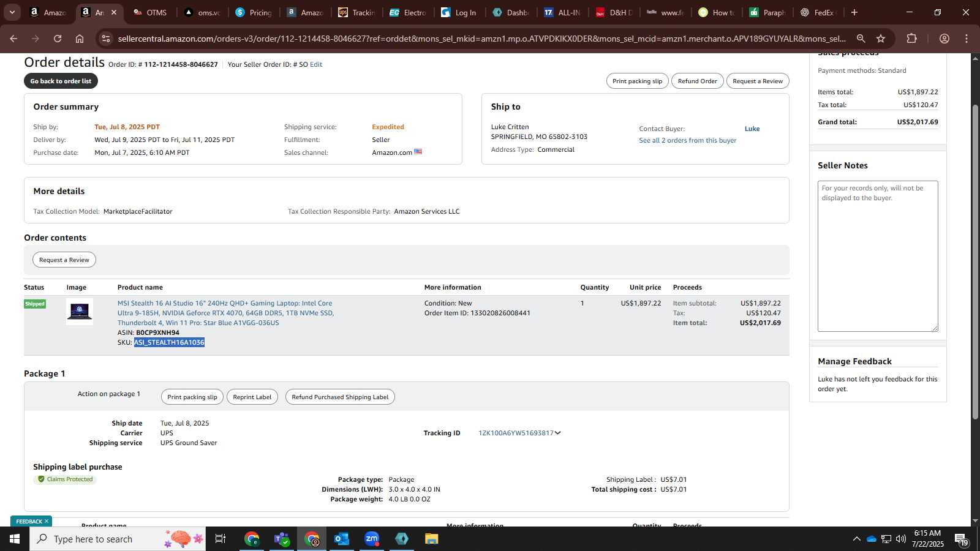Screen dimensions: 980x551
Task: Open Microsoft Teams from the taskbar
Action: pyautogui.click(x=282, y=539)
